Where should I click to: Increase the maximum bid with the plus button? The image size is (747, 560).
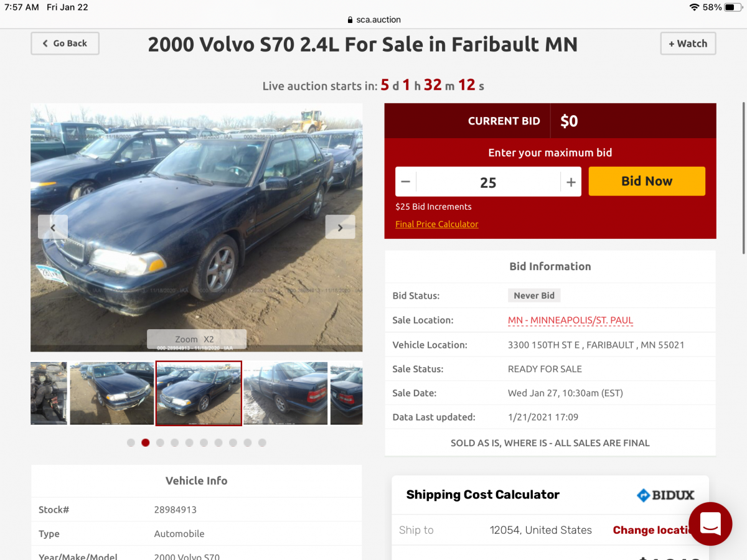click(x=571, y=182)
